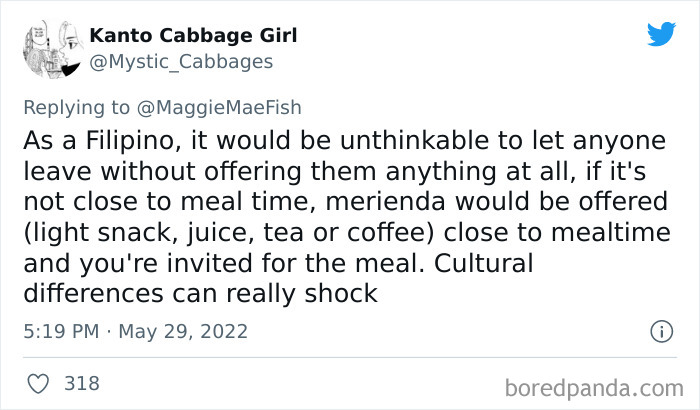The width and height of the screenshot is (700, 410).
Task: Click the Twitter bird logo
Action: coord(661,35)
